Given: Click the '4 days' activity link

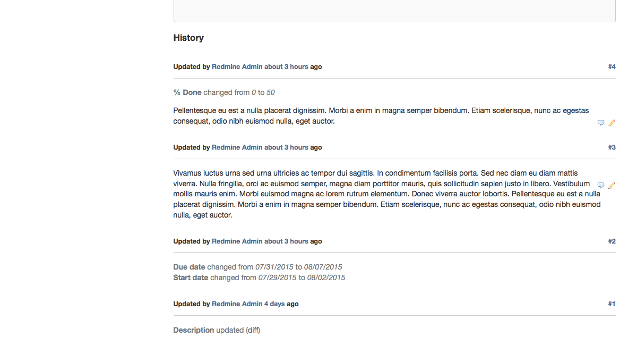Looking at the screenshot, I should pyautogui.click(x=274, y=304).
